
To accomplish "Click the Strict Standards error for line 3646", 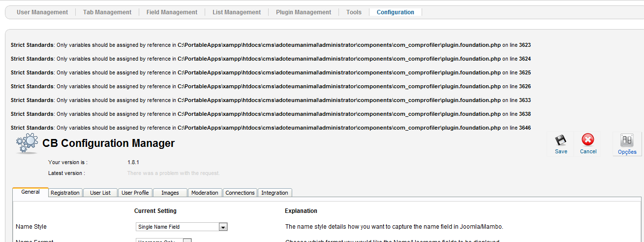I will coord(271,128).
